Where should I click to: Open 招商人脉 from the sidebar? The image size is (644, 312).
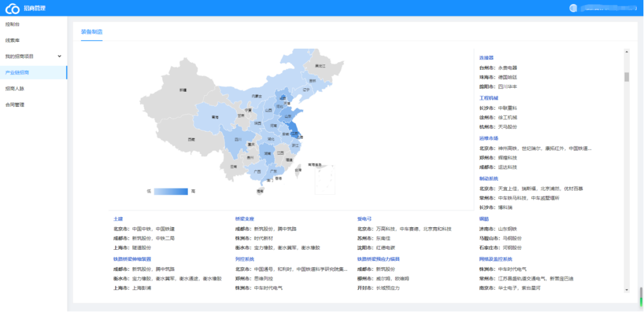pyautogui.click(x=15, y=88)
